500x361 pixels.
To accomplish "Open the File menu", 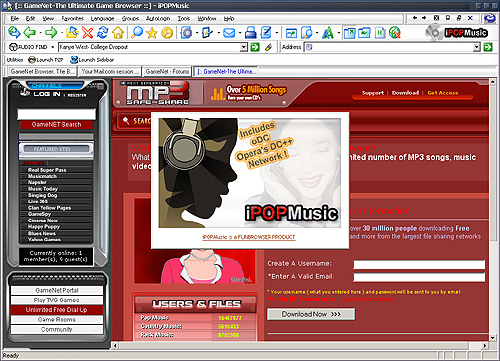I will (x=14, y=18).
